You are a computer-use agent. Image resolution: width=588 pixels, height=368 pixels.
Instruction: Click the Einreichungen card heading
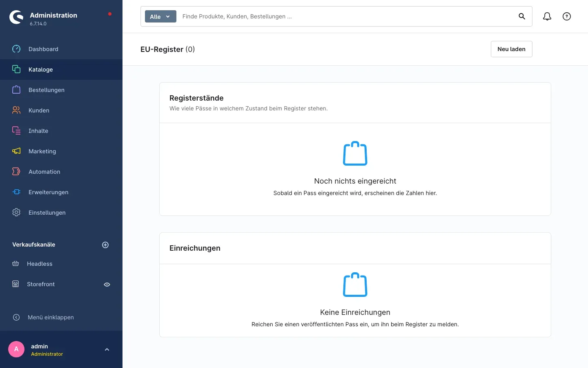point(195,248)
